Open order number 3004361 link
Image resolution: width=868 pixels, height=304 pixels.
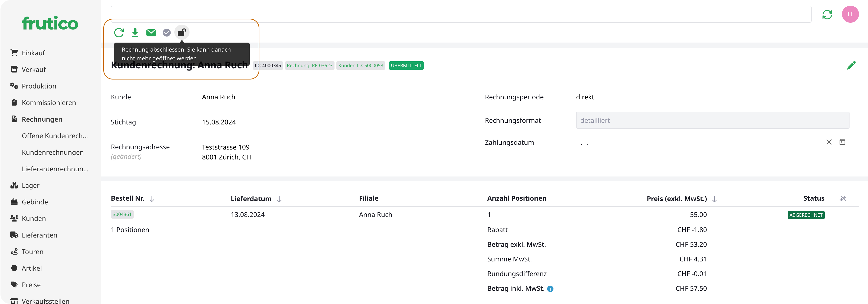(122, 214)
